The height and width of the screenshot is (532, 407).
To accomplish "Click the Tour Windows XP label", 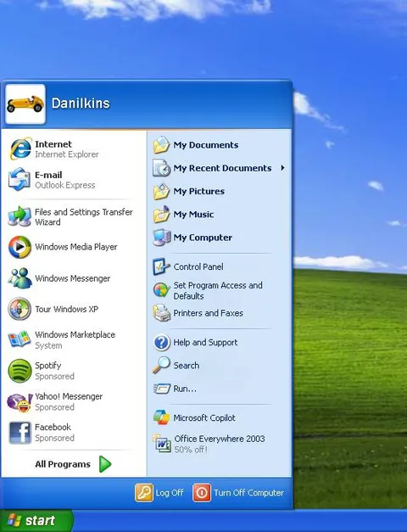I will tap(66, 309).
